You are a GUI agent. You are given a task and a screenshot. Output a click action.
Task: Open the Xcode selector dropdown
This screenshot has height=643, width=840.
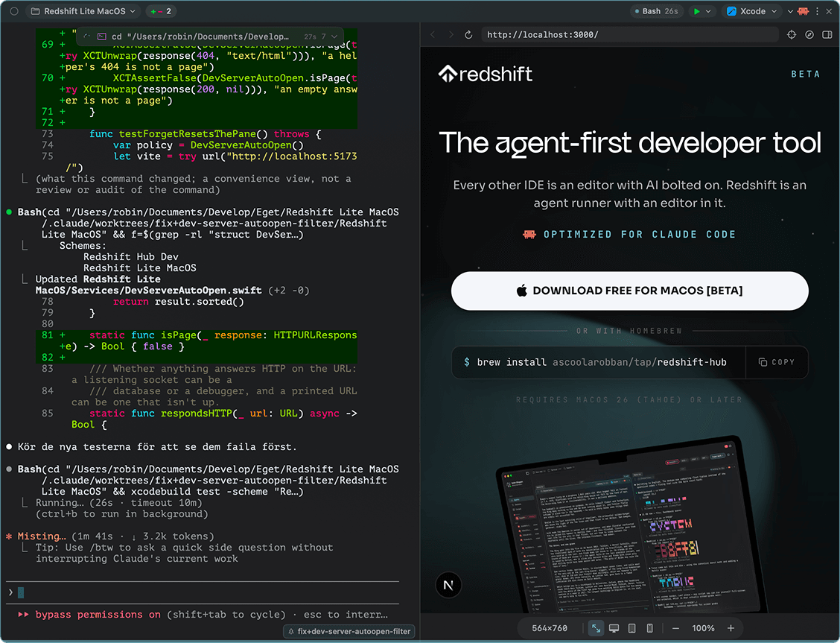pos(751,11)
